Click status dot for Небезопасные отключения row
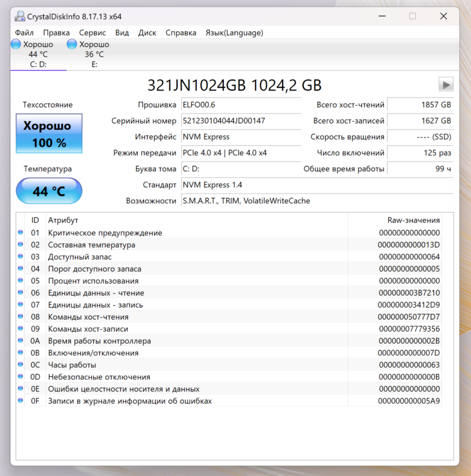Image resolution: width=471 pixels, height=476 pixels. 21,376
